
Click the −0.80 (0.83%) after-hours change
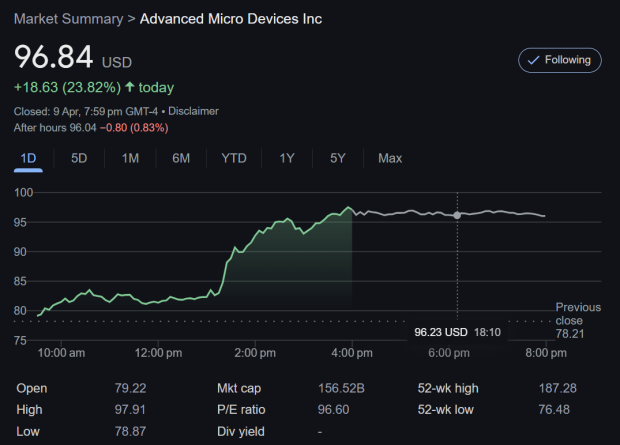134,128
